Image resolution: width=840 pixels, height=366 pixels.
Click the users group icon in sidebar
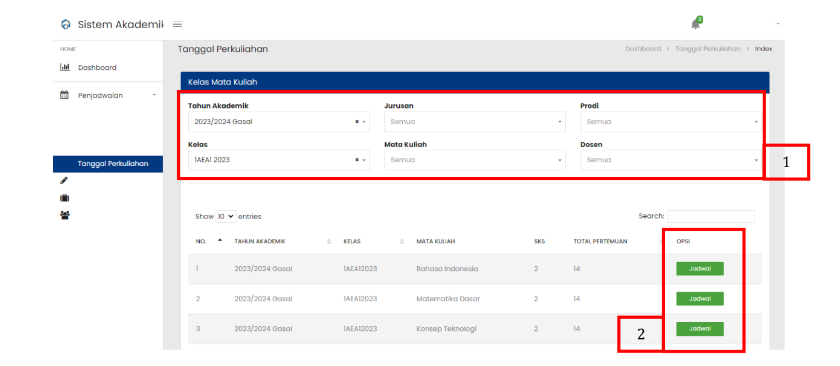tap(65, 215)
